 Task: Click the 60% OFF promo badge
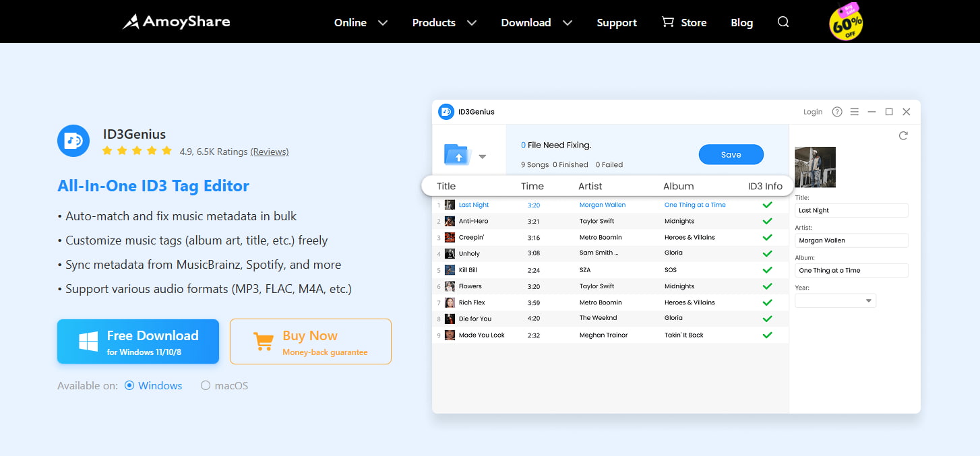click(x=846, y=22)
